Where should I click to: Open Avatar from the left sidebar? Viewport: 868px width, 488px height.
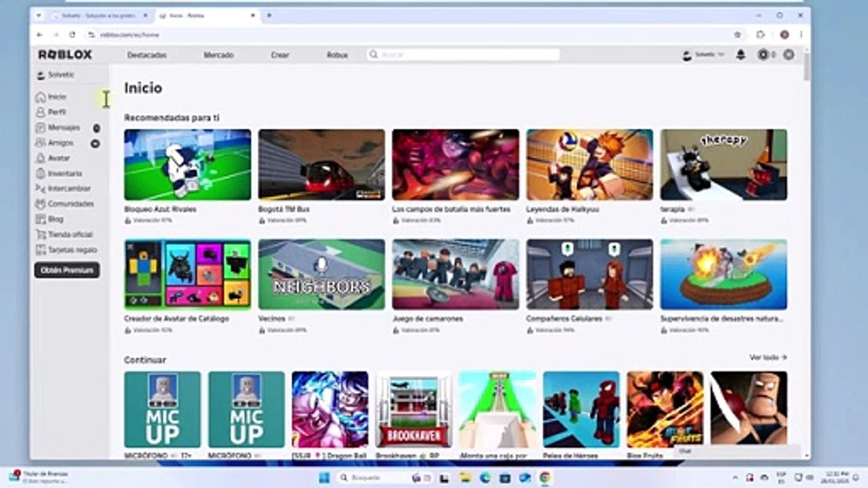[58, 158]
